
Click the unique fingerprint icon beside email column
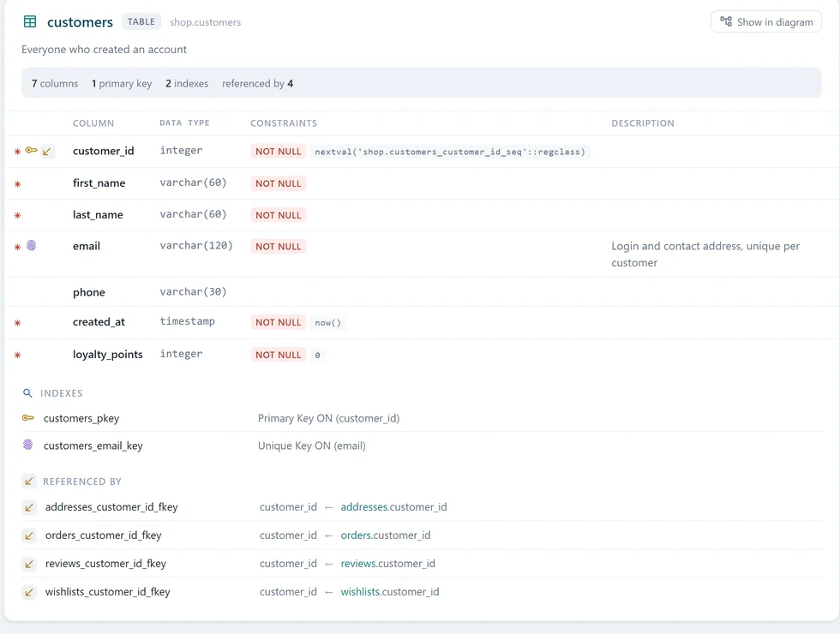32,245
